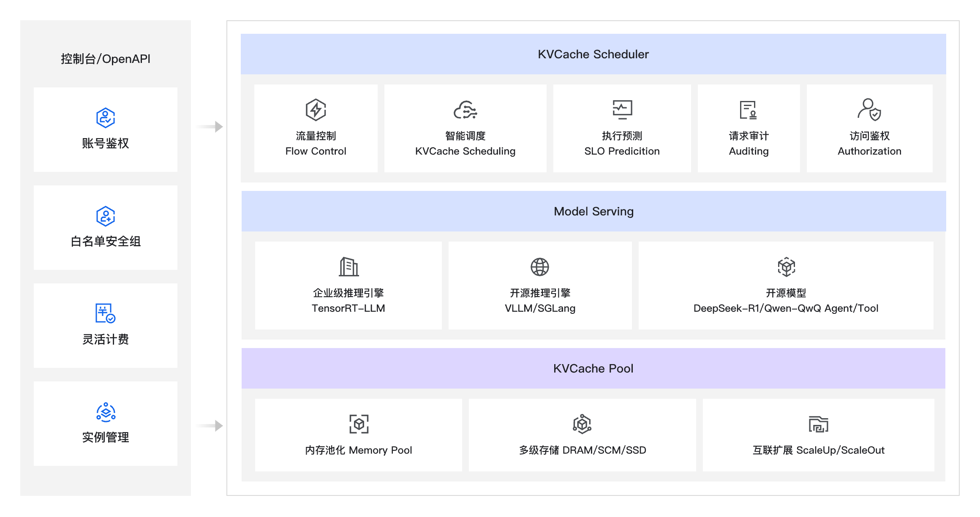Click the TensorRT-LLM building icon

pyautogui.click(x=348, y=267)
